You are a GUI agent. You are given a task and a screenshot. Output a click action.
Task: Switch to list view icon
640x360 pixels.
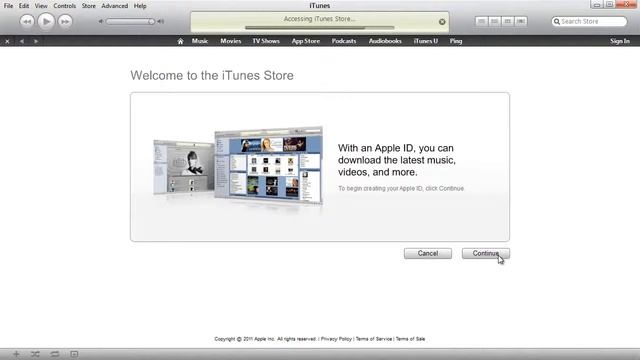[x=482, y=21]
